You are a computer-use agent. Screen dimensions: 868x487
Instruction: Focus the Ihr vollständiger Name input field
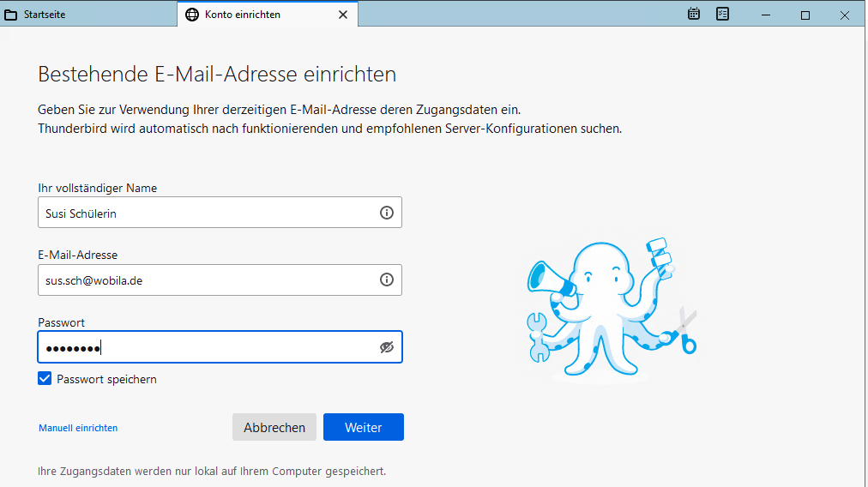206,213
